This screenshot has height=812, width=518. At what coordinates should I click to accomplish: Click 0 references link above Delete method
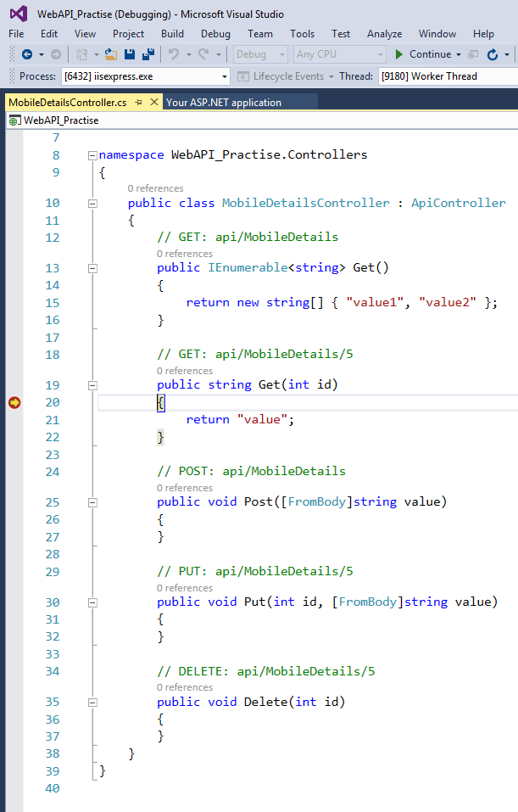(x=185, y=687)
